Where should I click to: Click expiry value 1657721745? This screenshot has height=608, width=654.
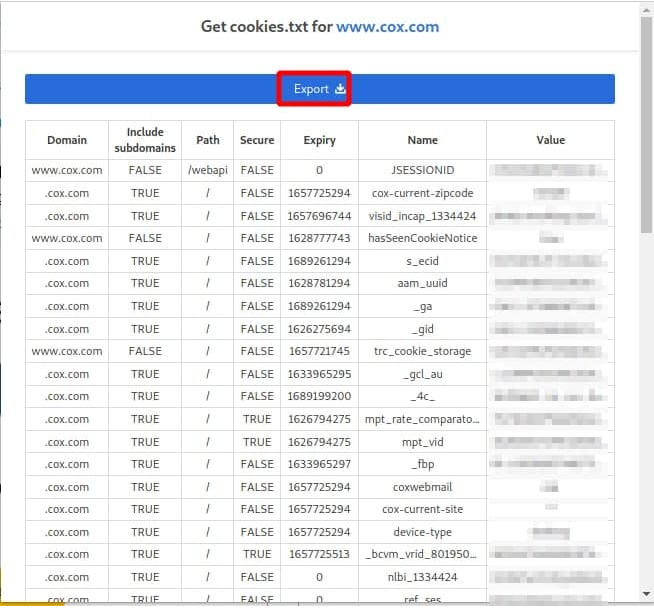pos(319,352)
